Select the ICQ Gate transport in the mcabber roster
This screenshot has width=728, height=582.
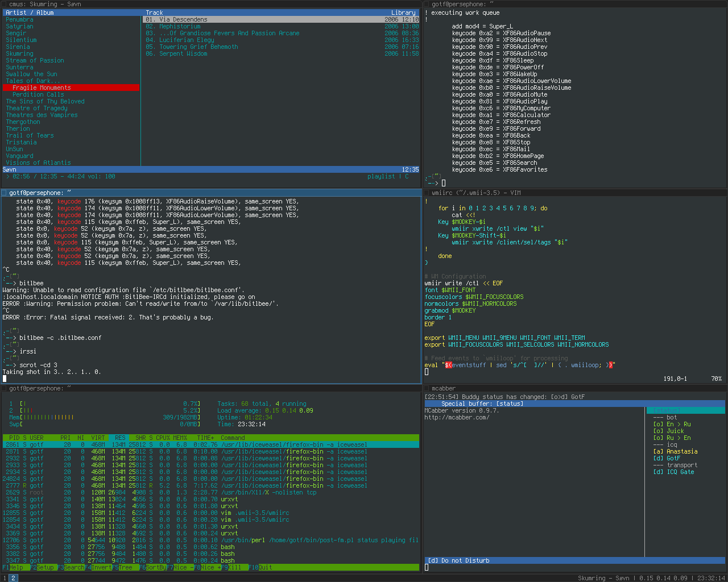pos(673,472)
